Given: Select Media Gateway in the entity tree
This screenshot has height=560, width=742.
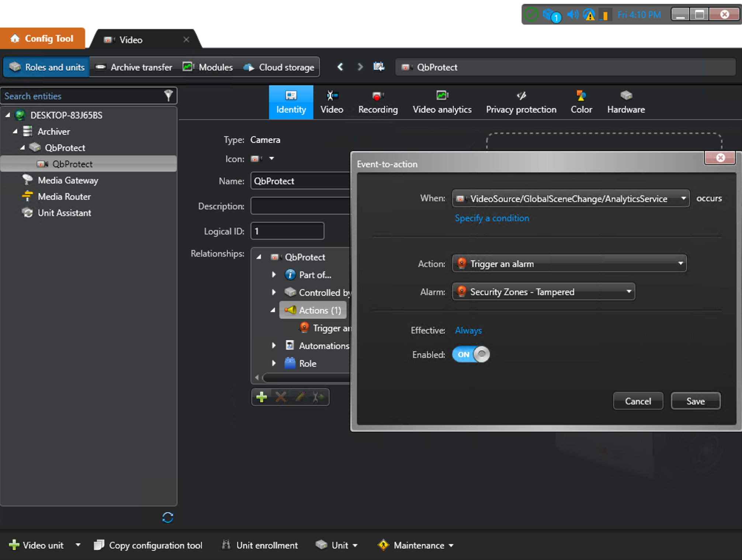Looking at the screenshot, I should (x=68, y=180).
